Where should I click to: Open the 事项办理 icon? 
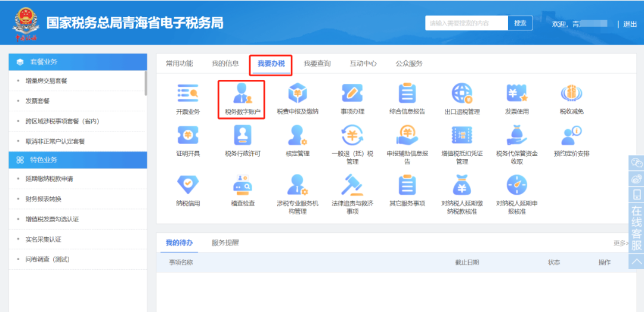tap(352, 93)
